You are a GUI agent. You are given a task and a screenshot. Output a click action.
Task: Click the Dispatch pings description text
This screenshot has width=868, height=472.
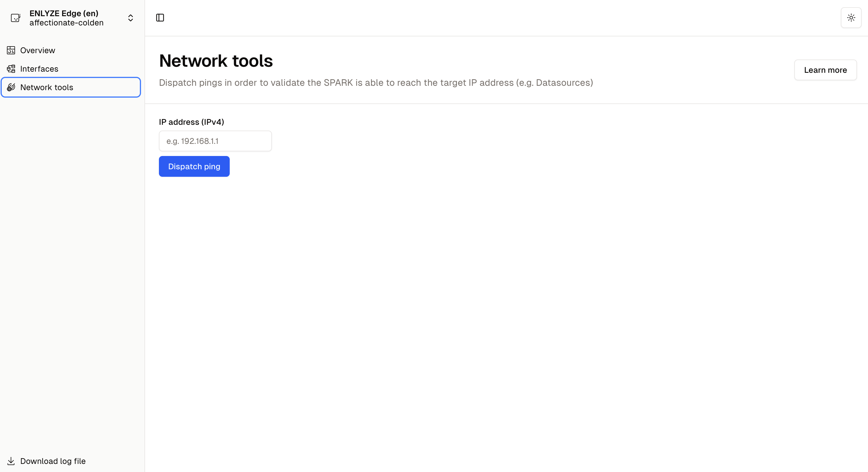pos(376,83)
